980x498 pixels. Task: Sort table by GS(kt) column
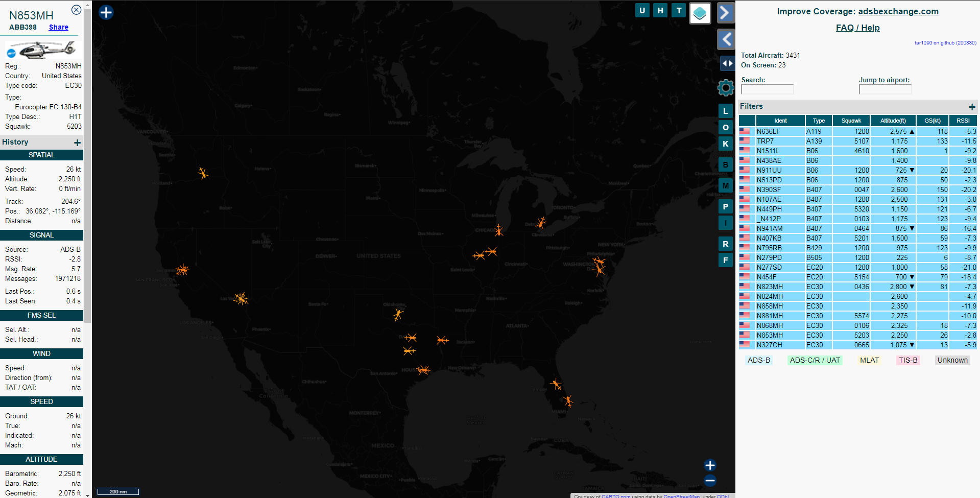click(x=933, y=121)
